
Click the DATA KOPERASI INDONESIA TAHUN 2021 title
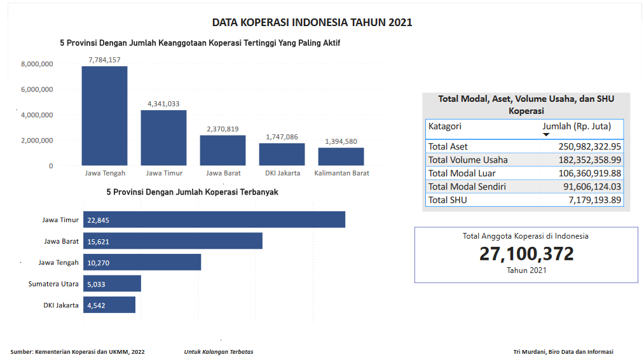coord(312,22)
